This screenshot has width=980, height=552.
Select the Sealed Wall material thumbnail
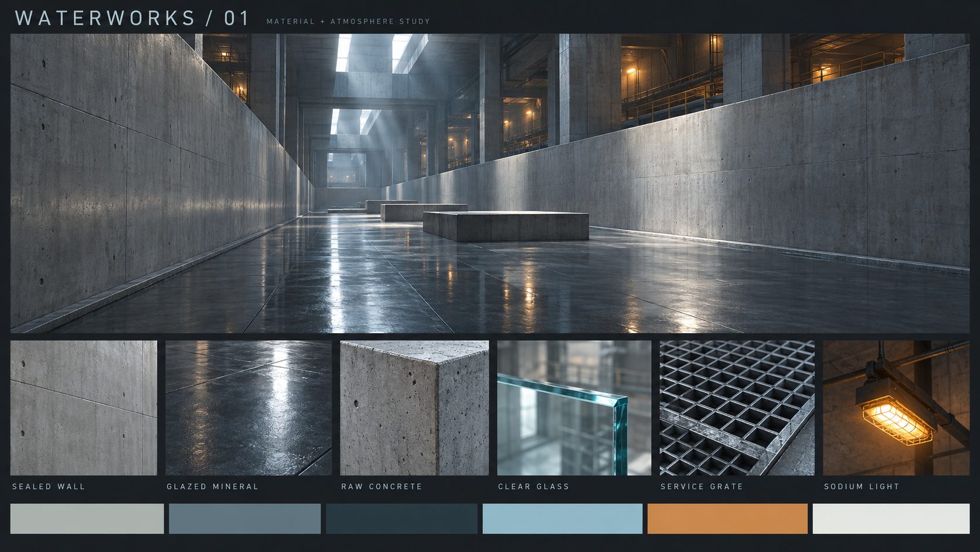(x=84, y=408)
